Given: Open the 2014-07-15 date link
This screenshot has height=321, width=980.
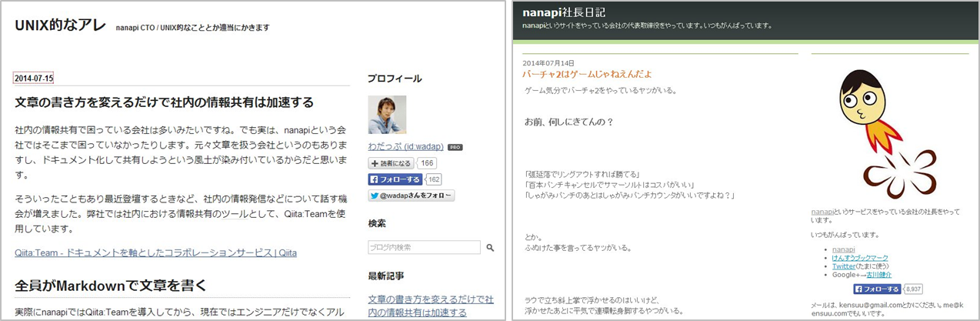Looking at the screenshot, I should click(x=34, y=78).
